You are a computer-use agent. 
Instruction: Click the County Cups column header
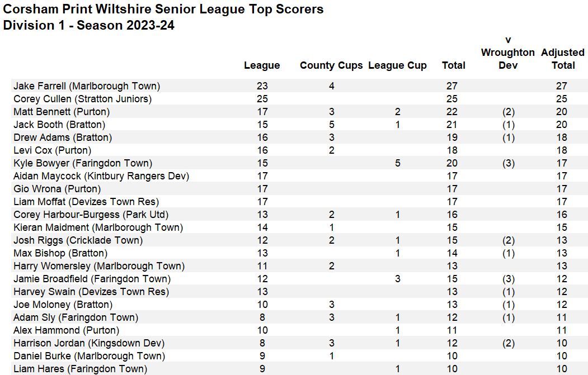point(331,65)
